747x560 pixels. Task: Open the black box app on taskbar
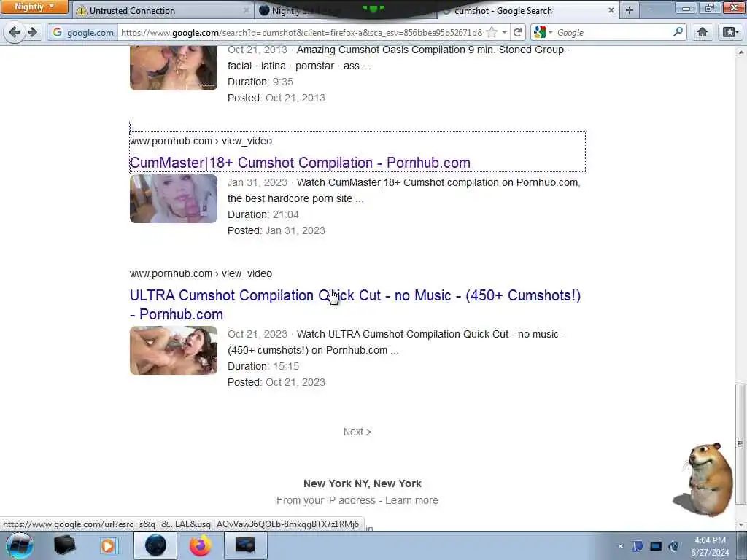point(64,545)
